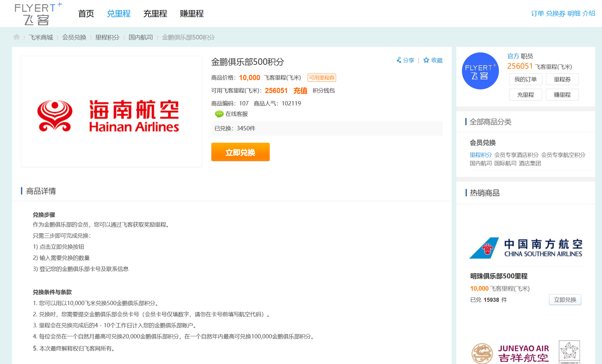
Task: Open 兑换券 link at top right
Action: click(x=556, y=13)
